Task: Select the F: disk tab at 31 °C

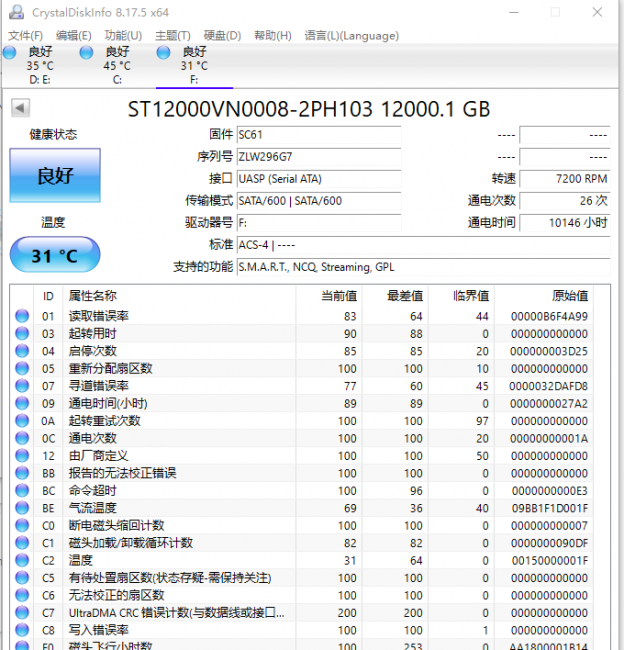Action: point(194,65)
